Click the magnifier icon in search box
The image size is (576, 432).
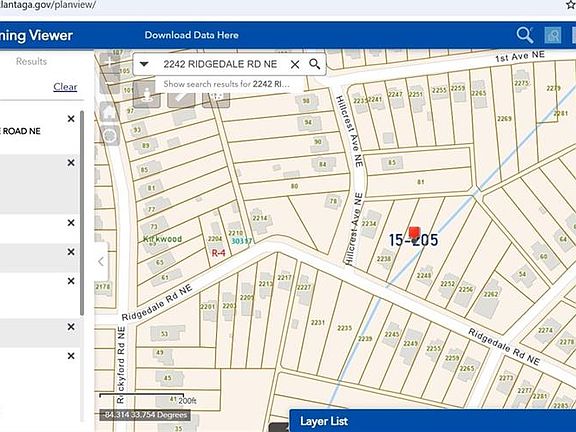(314, 64)
